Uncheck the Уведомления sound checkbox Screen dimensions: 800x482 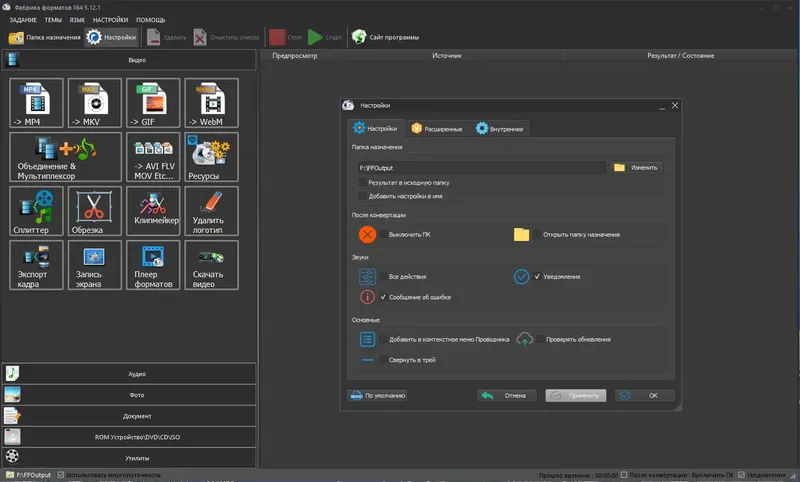[x=537, y=276]
